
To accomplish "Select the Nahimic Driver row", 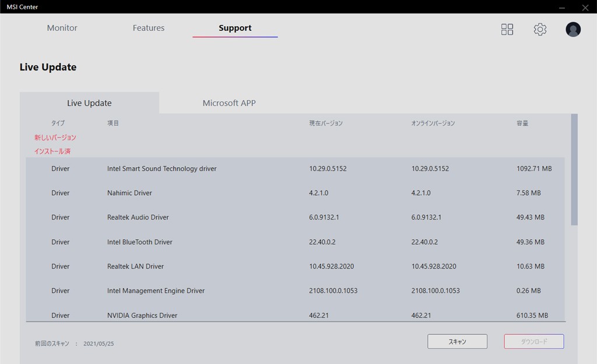I will (129, 193).
